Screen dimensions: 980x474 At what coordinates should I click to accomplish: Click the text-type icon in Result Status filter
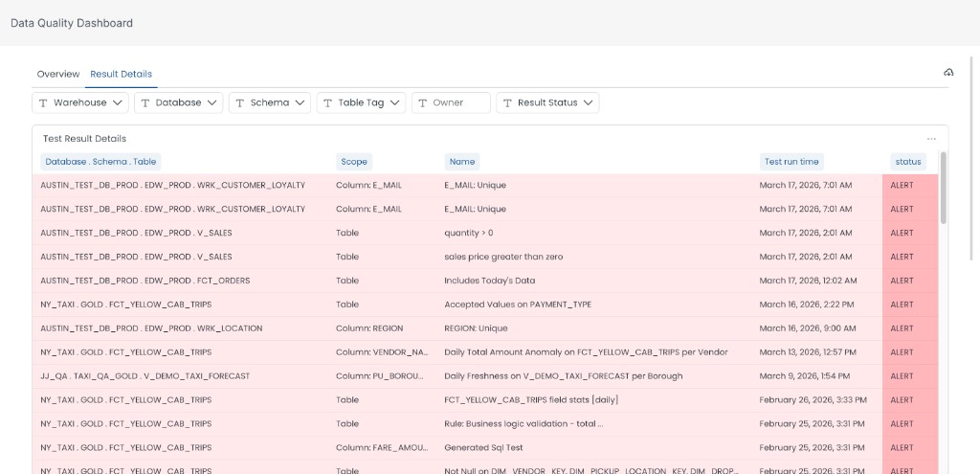[x=507, y=102]
